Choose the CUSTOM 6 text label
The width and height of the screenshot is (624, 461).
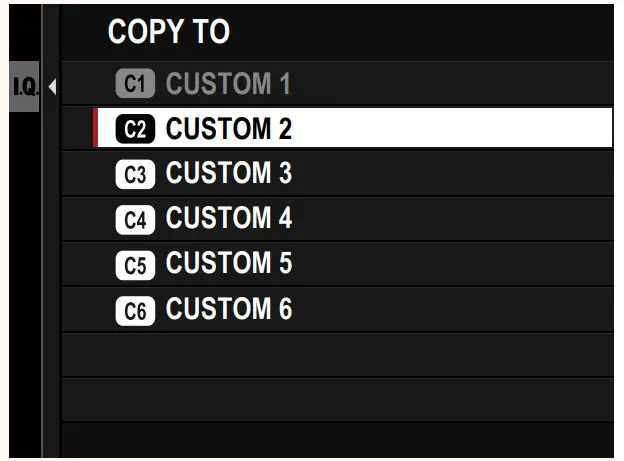(228, 310)
